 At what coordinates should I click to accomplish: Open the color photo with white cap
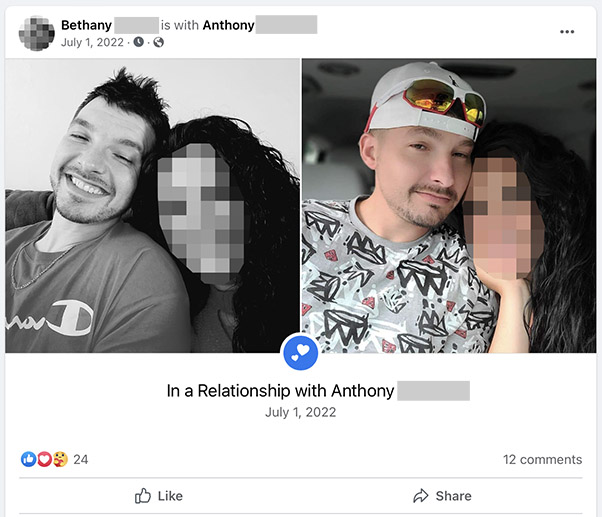coord(449,205)
